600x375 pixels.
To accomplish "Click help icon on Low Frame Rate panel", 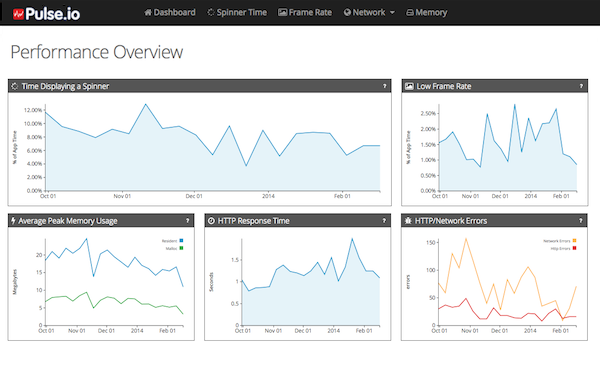I will [x=581, y=86].
